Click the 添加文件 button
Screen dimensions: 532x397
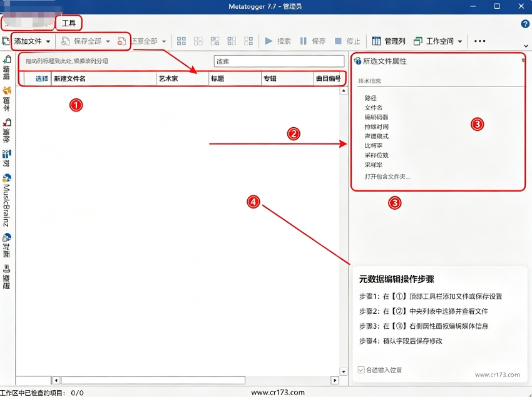click(28, 41)
